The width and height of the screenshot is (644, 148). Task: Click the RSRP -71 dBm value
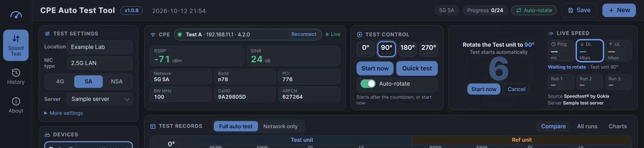[x=197, y=56]
